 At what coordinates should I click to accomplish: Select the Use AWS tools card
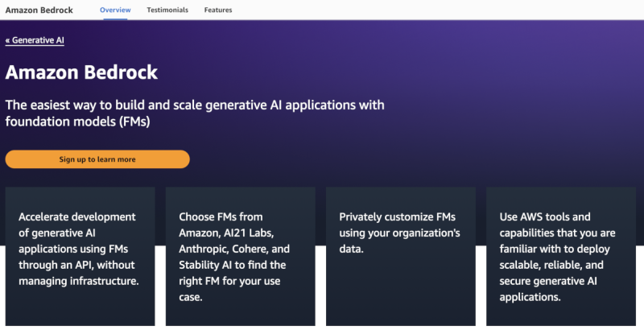click(560, 258)
